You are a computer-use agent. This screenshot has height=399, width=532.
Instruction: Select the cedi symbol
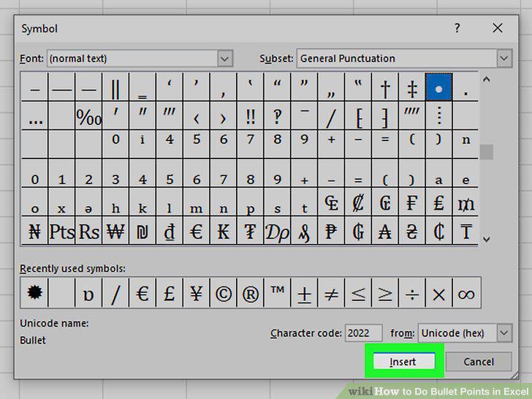[x=438, y=232]
